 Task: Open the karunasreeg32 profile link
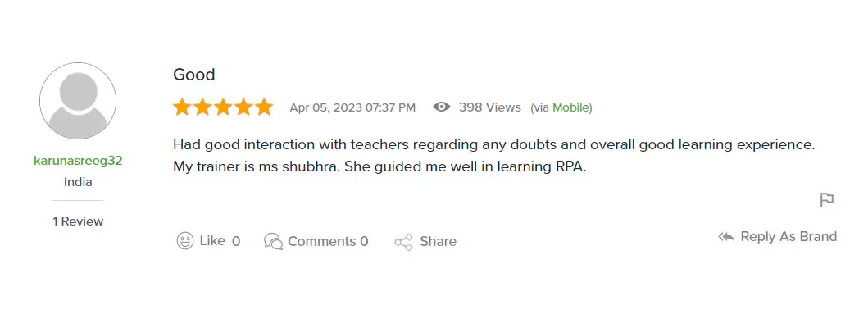pyautogui.click(x=78, y=161)
